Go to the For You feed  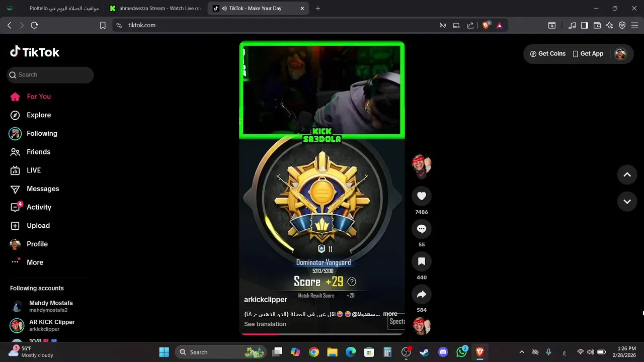(x=31, y=97)
